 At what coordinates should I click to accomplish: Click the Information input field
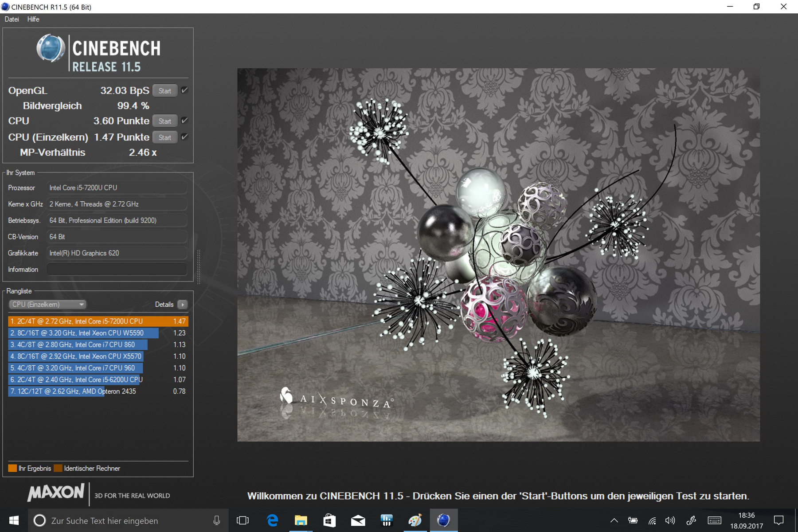pos(117,270)
